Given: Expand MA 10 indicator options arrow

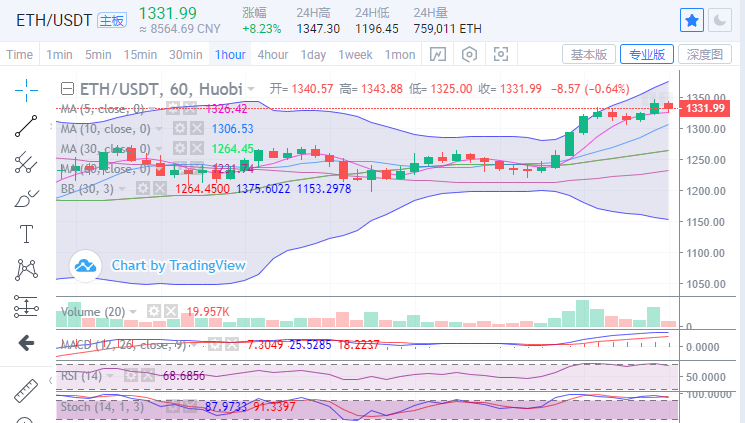Looking at the screenshot, I should 159,129.
